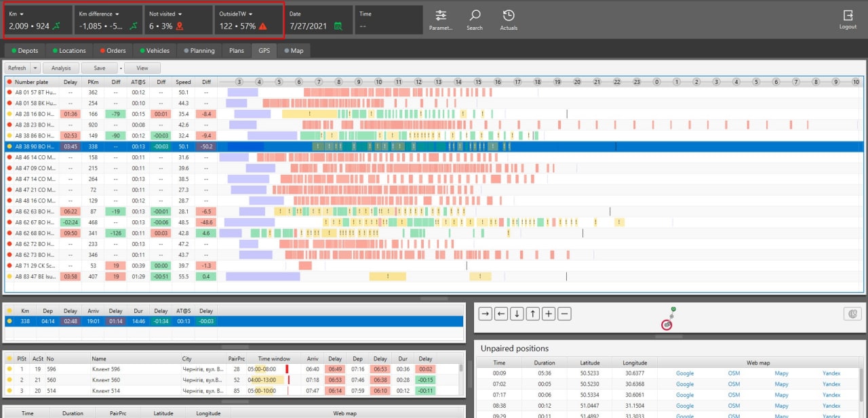This screenshot has width=868, height=418.
Task: Zoom out the mini map with minus button
Action: (565, 314)
